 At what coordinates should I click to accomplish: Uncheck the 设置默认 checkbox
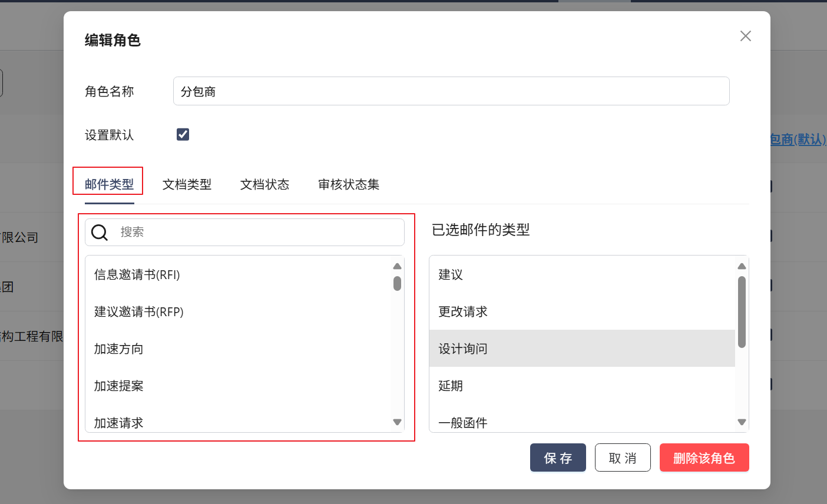click(x=183, y=134)
